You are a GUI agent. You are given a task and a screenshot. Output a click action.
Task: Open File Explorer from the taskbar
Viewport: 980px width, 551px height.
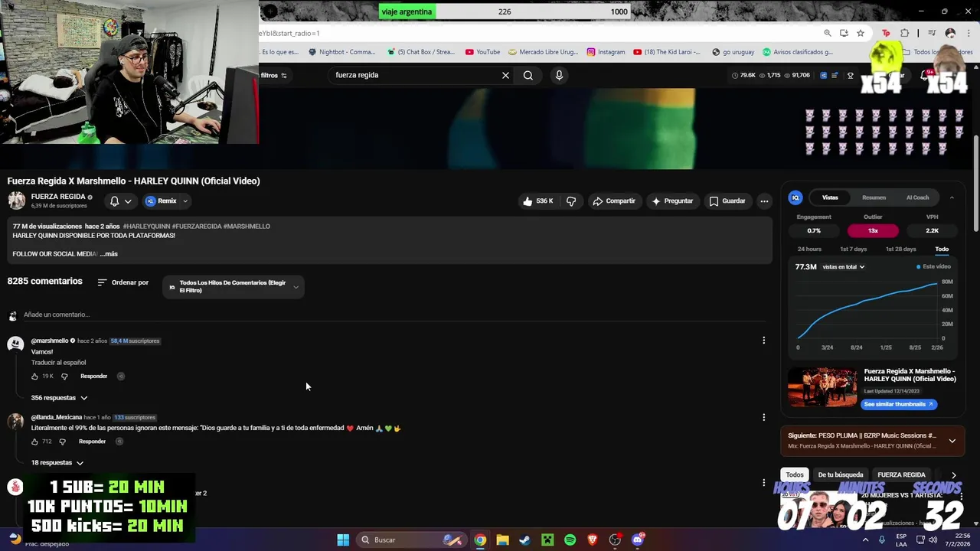(x=502, y=540)
